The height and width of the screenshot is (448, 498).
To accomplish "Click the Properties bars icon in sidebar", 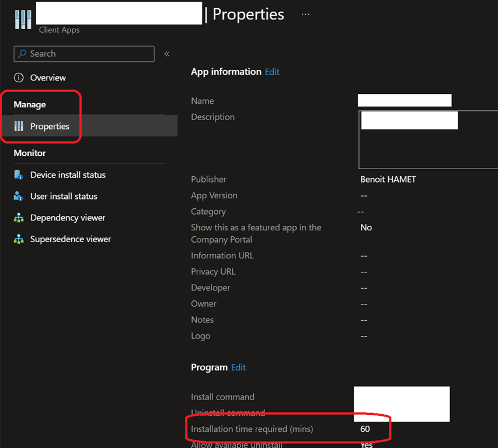I will [19, 126].
